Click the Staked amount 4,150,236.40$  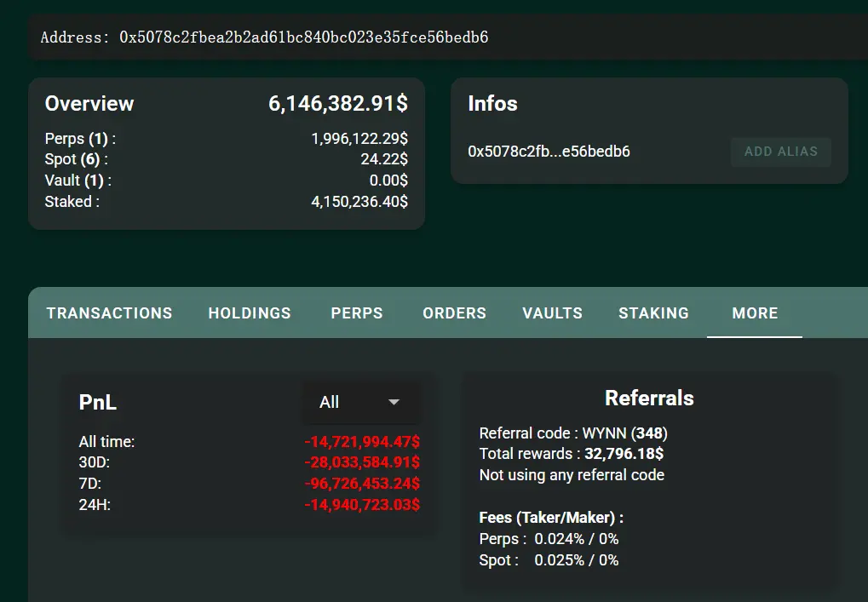click(359, 202)
